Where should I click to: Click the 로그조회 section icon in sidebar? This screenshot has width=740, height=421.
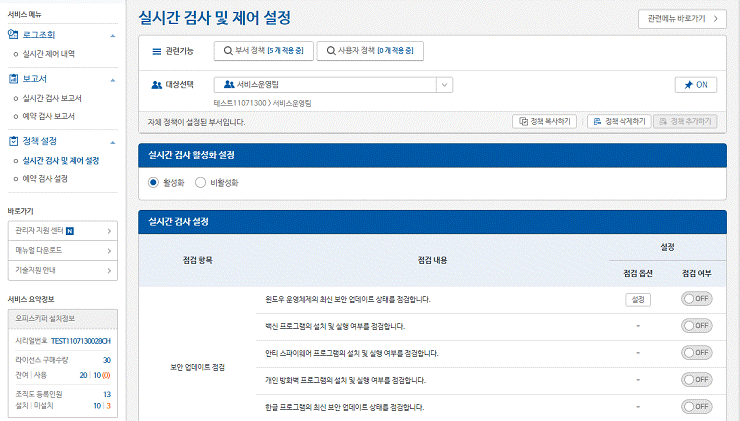14,35
